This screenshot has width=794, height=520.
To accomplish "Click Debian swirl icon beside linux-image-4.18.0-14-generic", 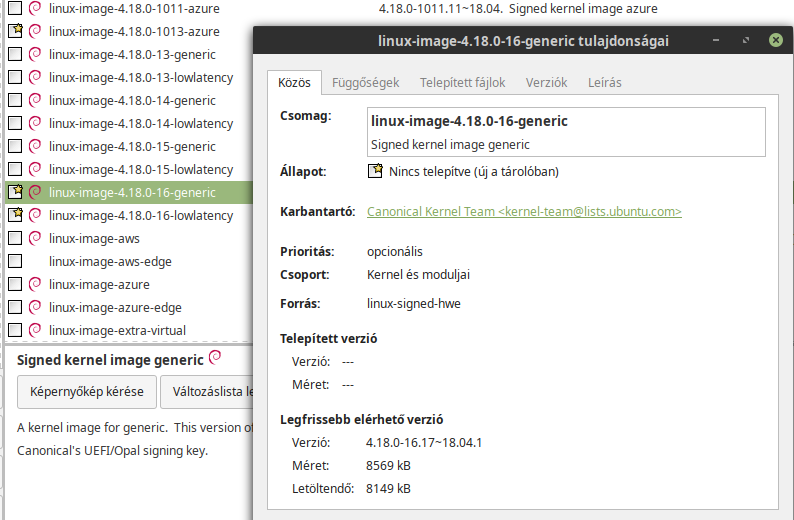I will point(35,100).
